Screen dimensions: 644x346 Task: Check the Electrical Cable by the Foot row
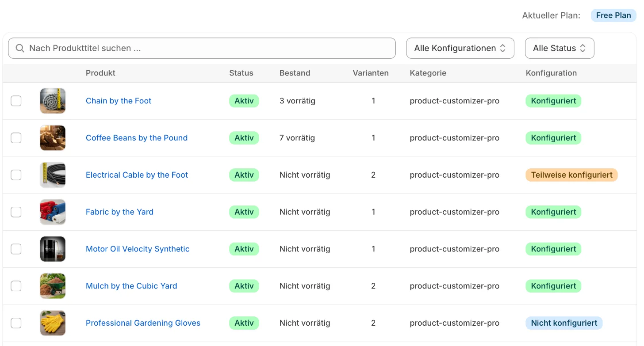(x=16, y=175)
